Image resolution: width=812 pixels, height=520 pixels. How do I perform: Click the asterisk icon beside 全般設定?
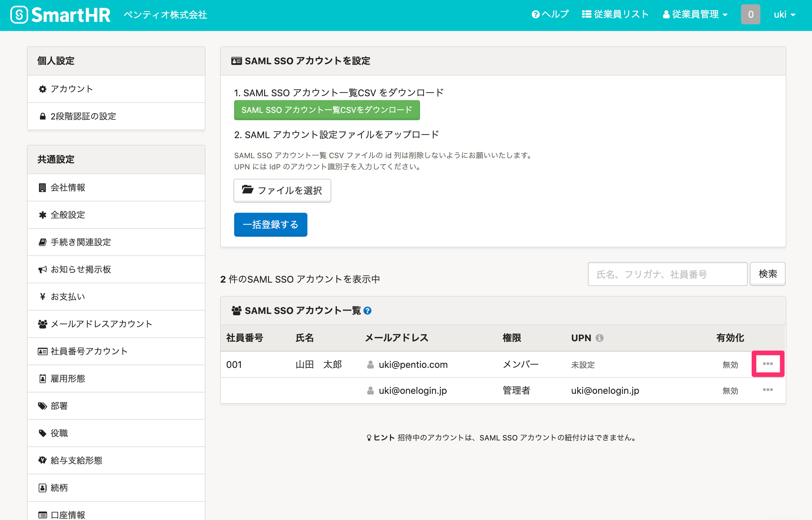pos(43,215)
